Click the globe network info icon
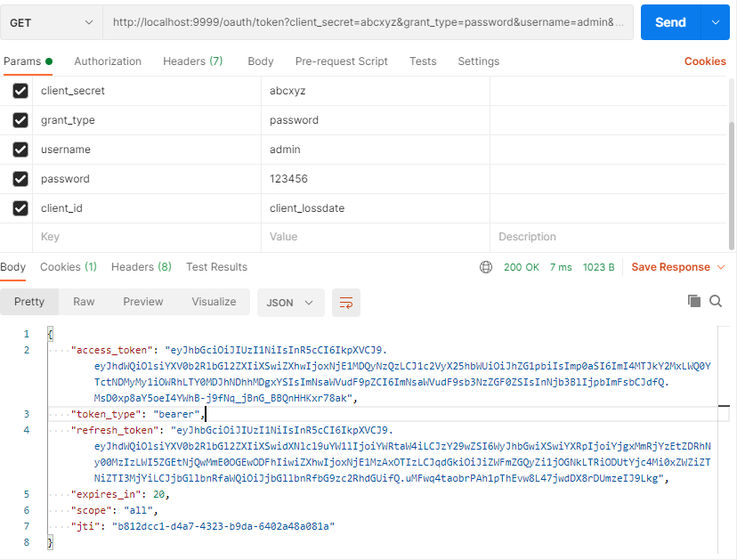 coord(485,267)
